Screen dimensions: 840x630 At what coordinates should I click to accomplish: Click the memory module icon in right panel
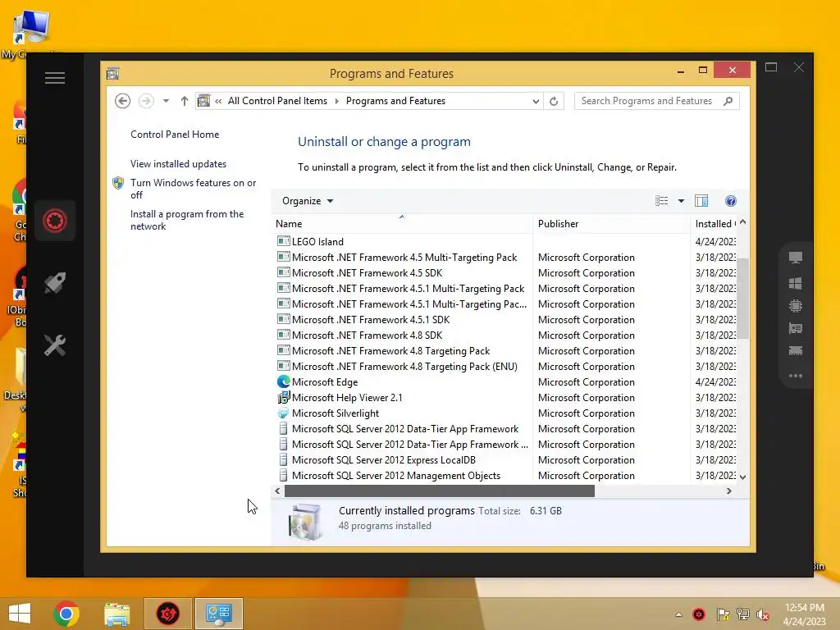click(796, 351)
